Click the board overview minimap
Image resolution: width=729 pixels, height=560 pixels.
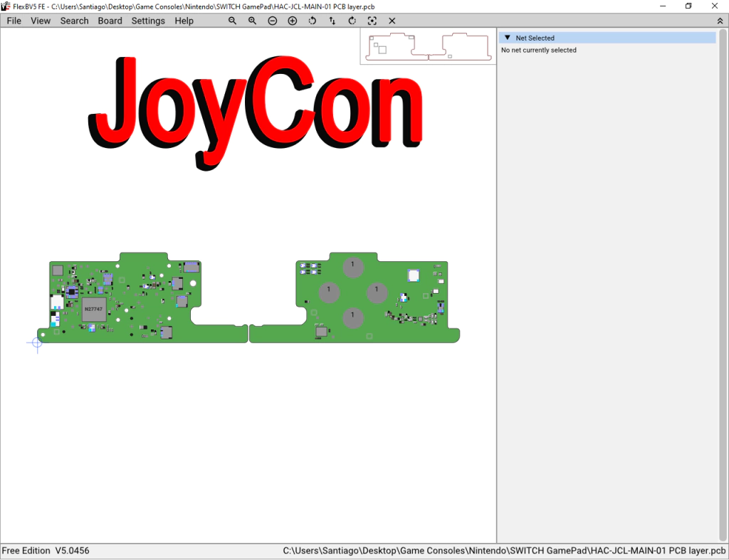428,46
